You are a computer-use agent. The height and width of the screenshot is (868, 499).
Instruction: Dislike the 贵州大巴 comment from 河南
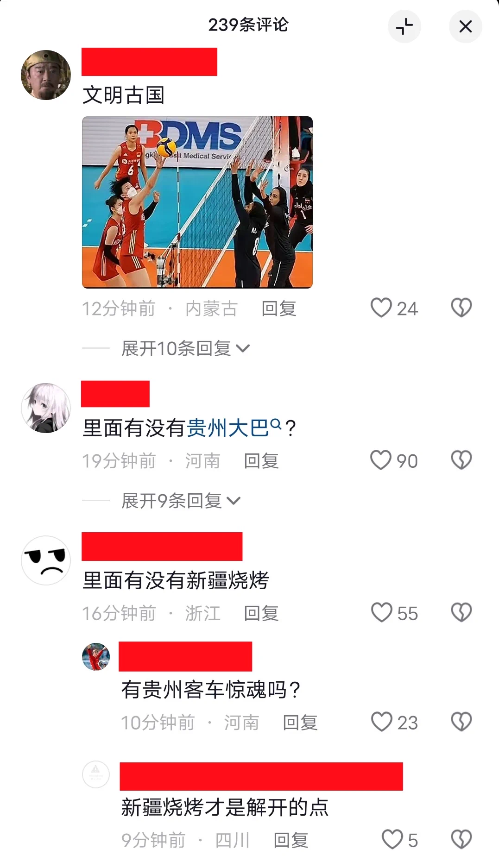pos(461,460)
